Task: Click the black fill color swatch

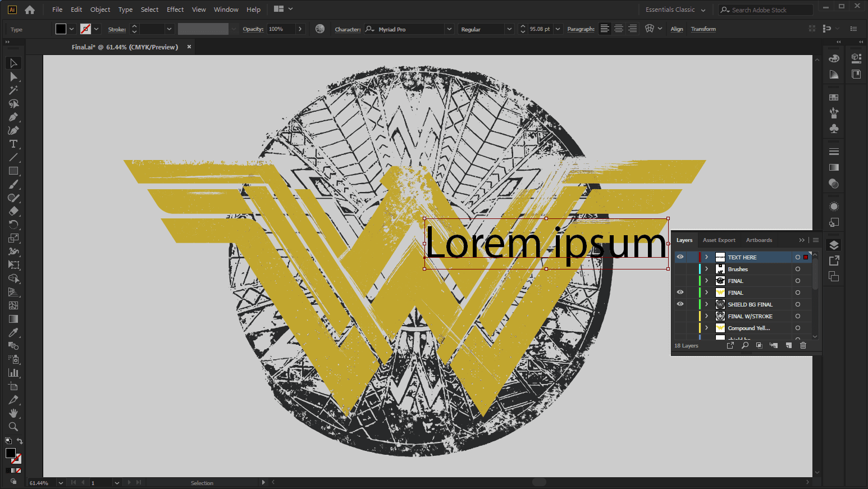Action: pyautogui.click(x=61, y=29)
